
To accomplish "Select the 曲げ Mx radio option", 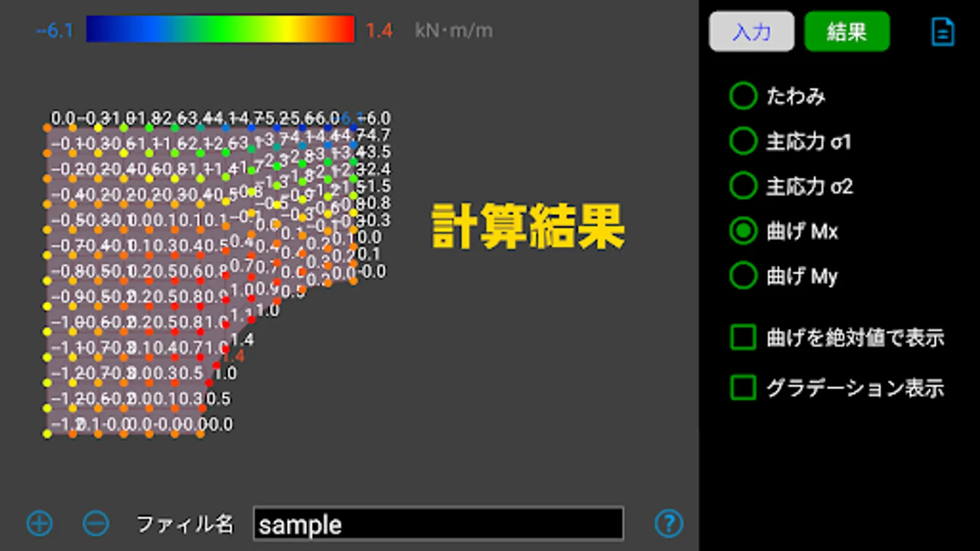I will coord(744,231).
